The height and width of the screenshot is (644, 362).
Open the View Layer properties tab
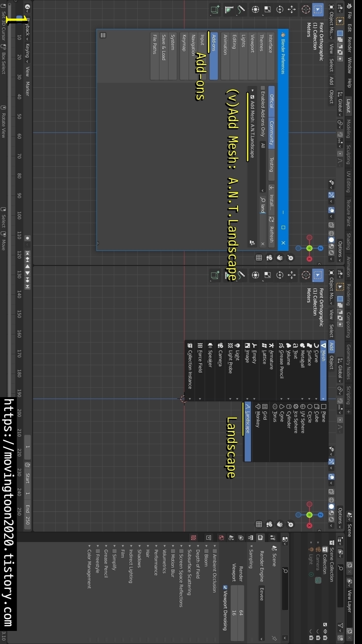point(241,538)
